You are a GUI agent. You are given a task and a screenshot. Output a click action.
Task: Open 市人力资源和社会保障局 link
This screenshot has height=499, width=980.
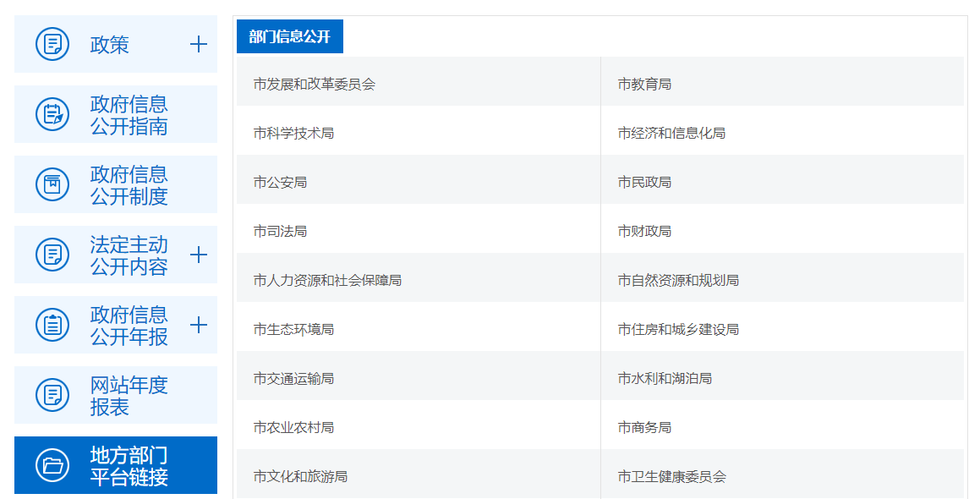pyautogui.click(x=327, y=280)
